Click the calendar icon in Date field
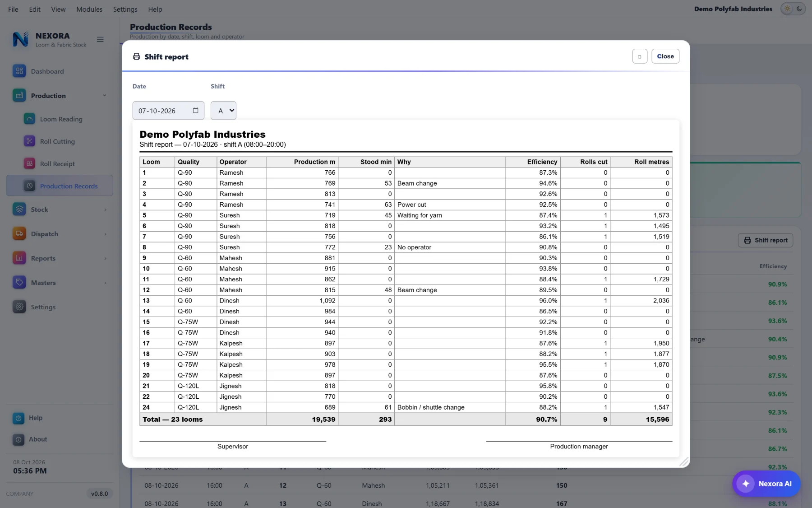The width and height of the screenshot is (812, 508). [x=195, y=110]
